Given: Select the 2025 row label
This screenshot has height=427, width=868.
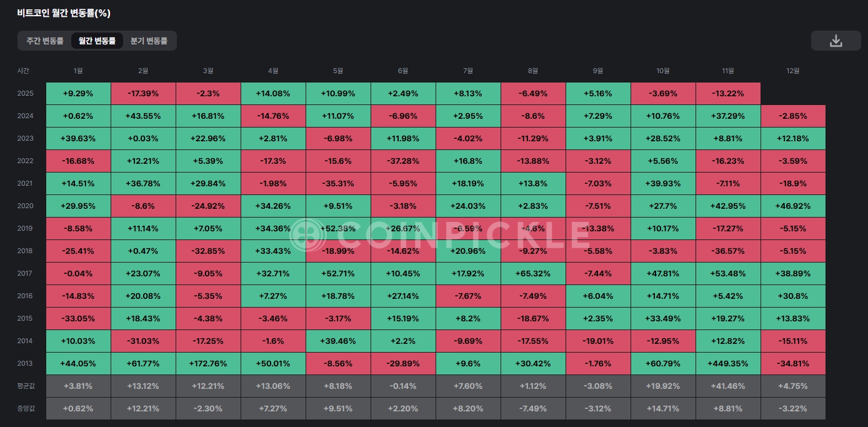Looking at the screenshot, I should (26, 94).
